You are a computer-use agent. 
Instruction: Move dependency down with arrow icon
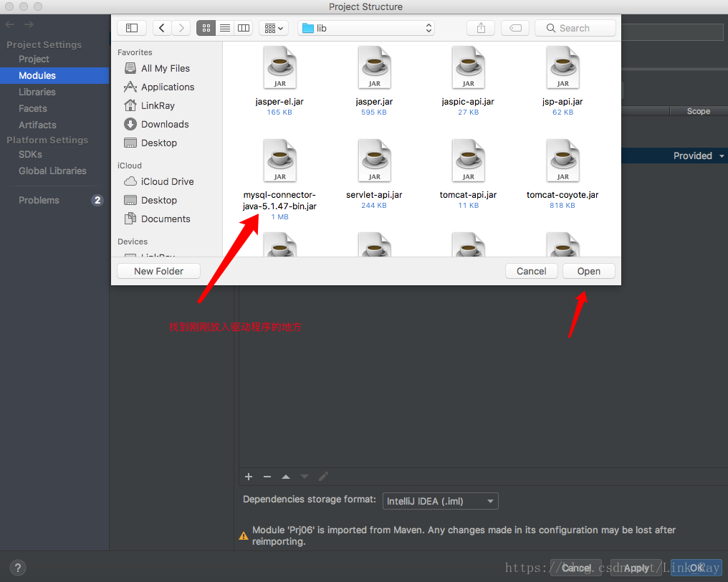305,477
